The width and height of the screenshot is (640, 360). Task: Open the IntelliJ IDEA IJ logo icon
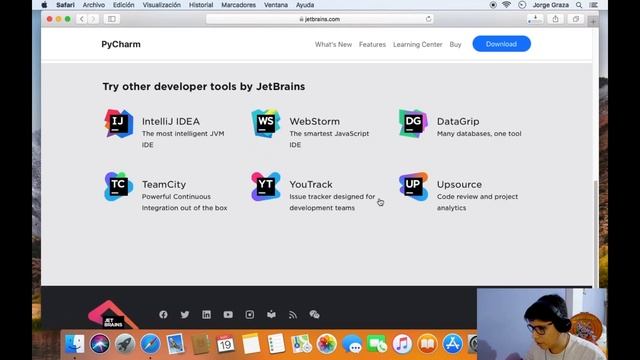coord(119,123)
